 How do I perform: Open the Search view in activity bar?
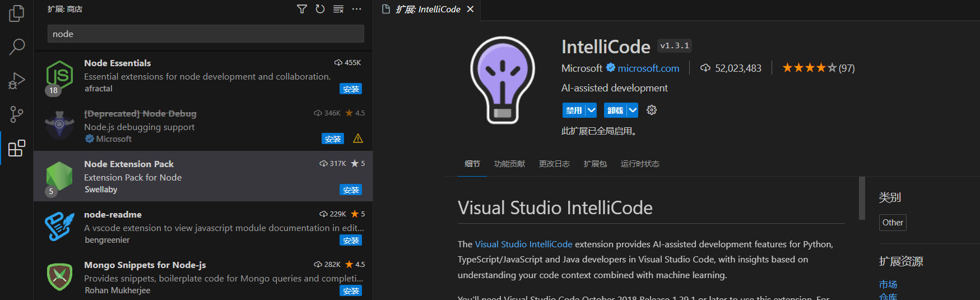pos(17,47)
